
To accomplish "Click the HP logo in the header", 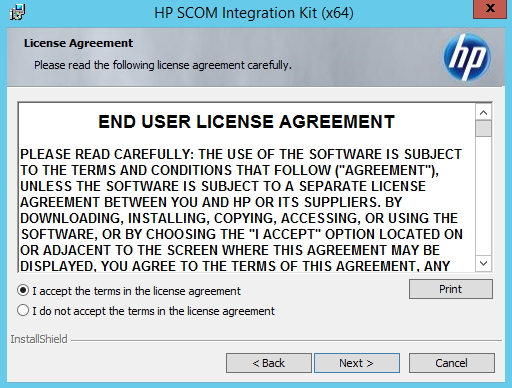I will (x=466, y=57).
